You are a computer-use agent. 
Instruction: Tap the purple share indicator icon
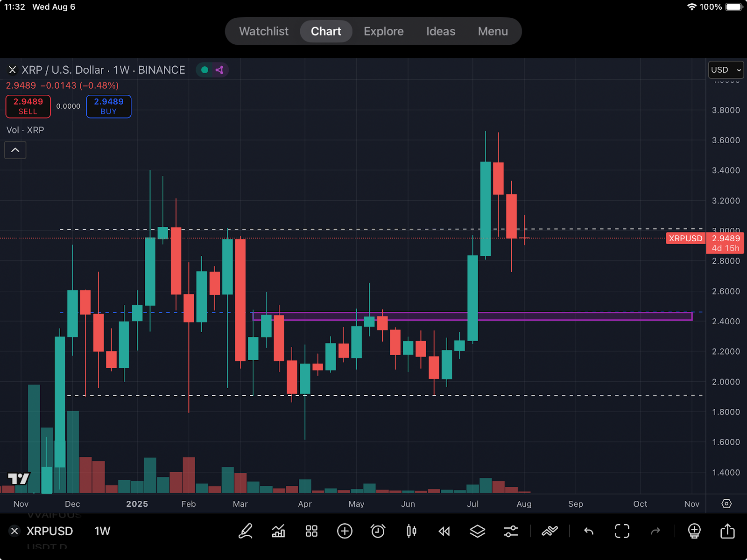tap(219, 70)
